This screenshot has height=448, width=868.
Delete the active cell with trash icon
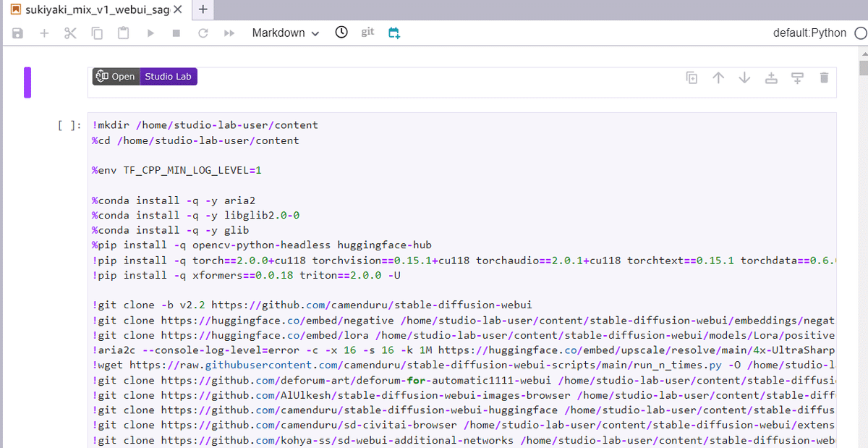[824, 78]
